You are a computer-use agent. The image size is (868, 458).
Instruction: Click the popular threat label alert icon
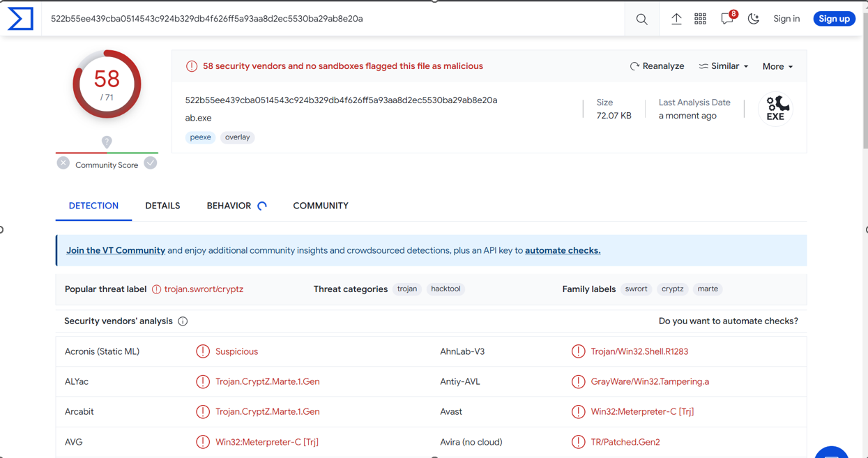coord(156,289)
